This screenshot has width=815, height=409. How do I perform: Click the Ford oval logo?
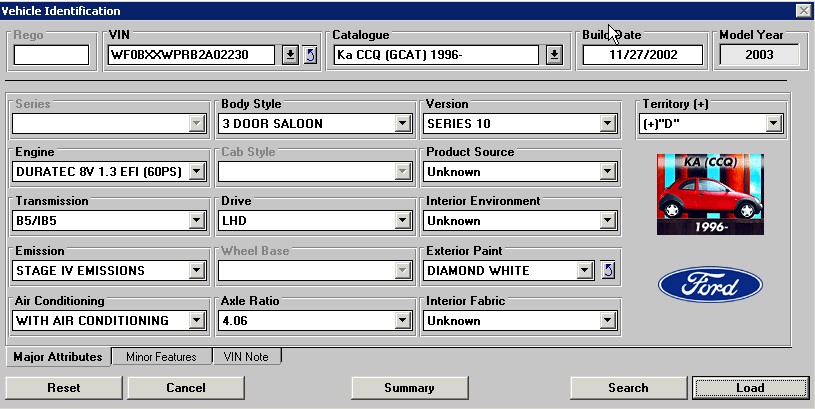click(710, 287)
